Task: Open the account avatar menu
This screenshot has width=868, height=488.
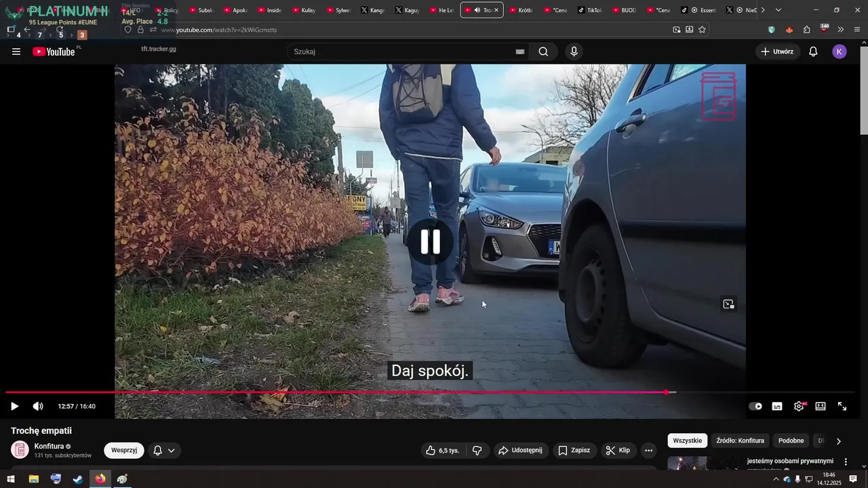Action: pos(840,52)
